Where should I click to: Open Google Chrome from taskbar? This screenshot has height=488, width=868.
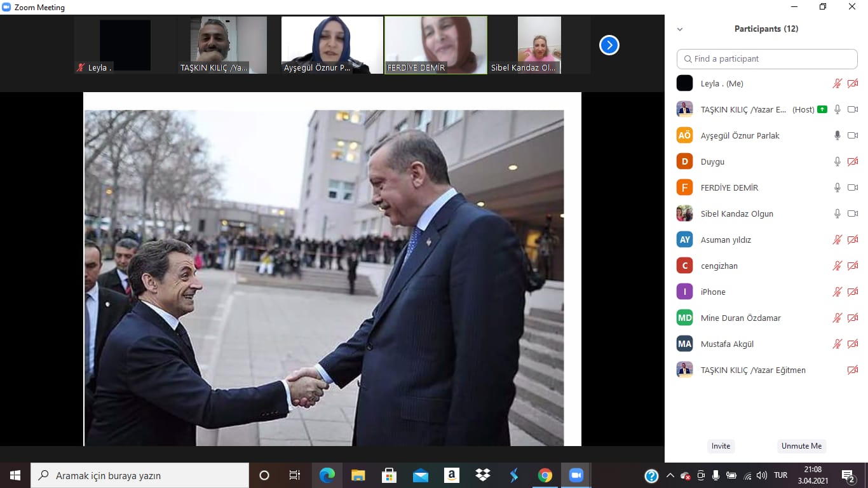545,475
